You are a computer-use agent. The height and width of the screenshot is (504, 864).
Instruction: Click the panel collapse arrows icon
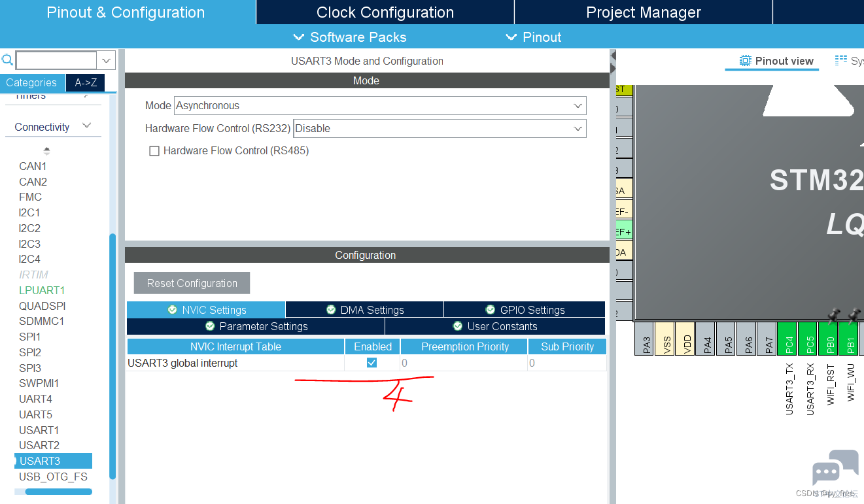point(613,61)
